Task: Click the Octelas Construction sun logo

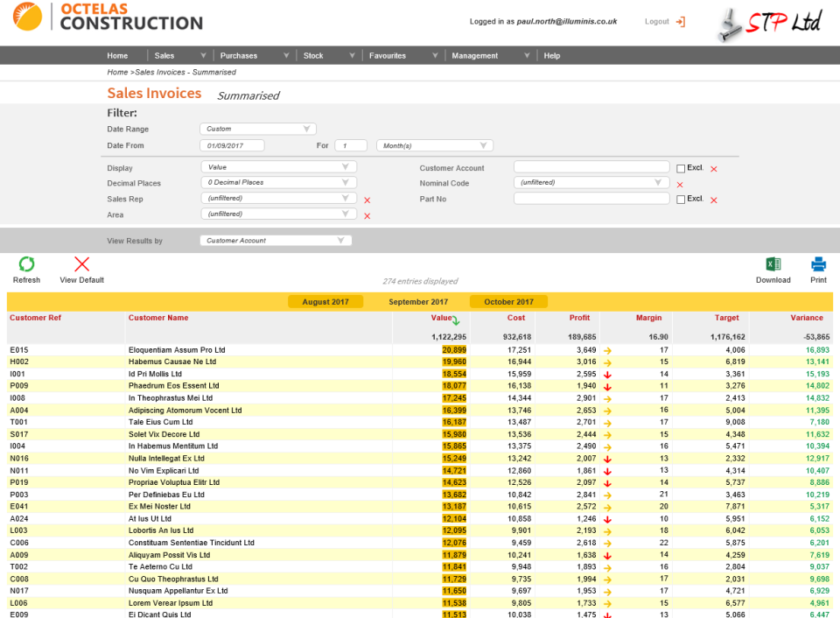Action: point(27,16)
